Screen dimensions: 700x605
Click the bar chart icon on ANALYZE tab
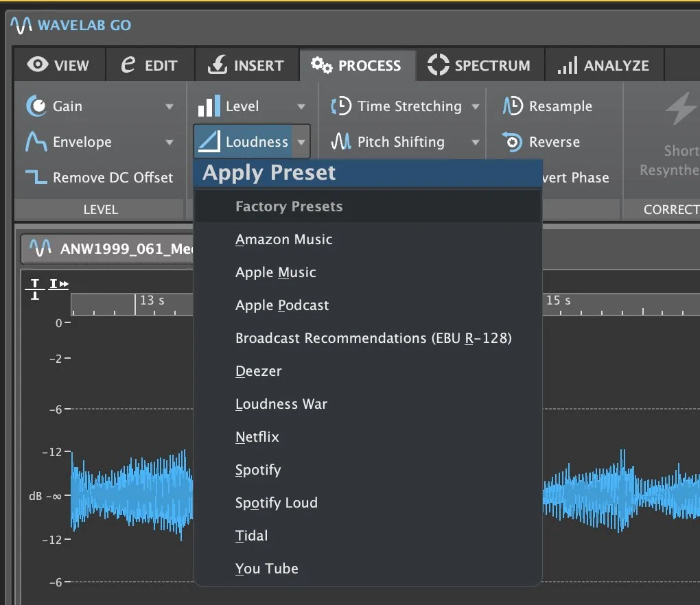[568, 66]
